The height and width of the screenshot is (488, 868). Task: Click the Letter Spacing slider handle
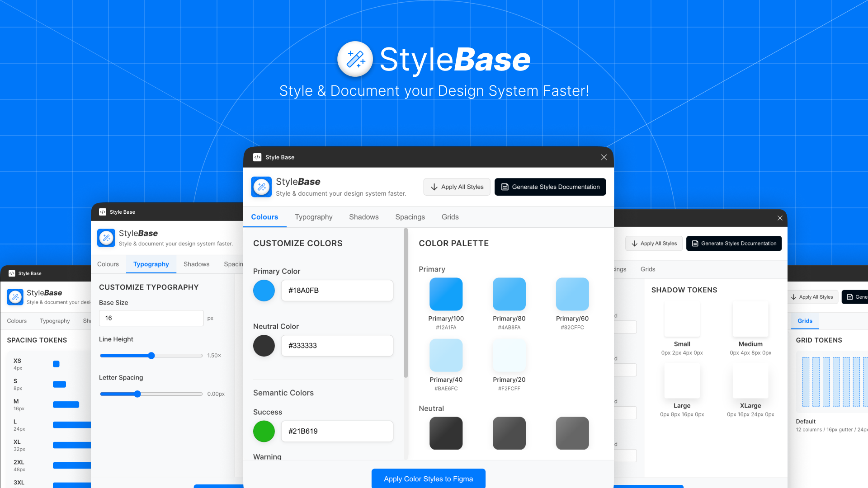(137, 394)
